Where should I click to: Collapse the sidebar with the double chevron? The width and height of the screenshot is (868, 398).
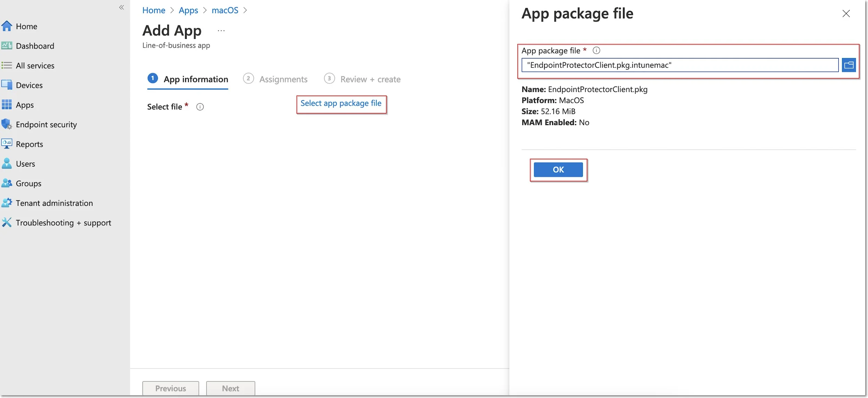coord(122,7)
